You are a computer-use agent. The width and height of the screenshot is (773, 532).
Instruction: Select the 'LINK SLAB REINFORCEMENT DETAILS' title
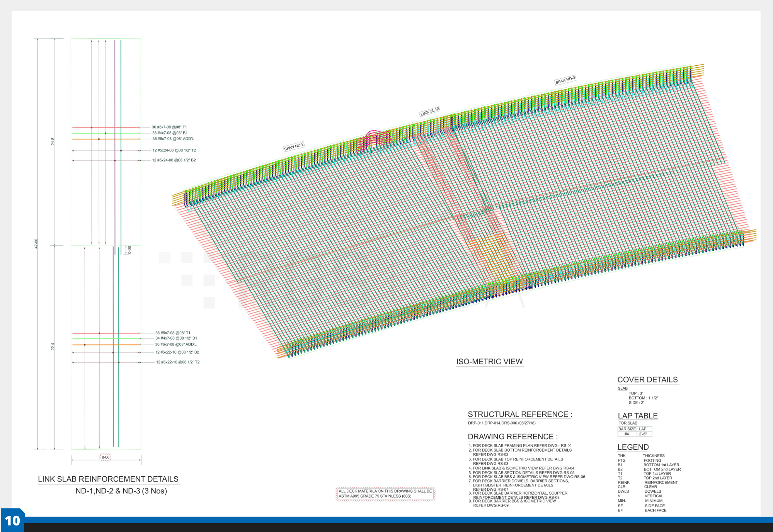[108, 479]
